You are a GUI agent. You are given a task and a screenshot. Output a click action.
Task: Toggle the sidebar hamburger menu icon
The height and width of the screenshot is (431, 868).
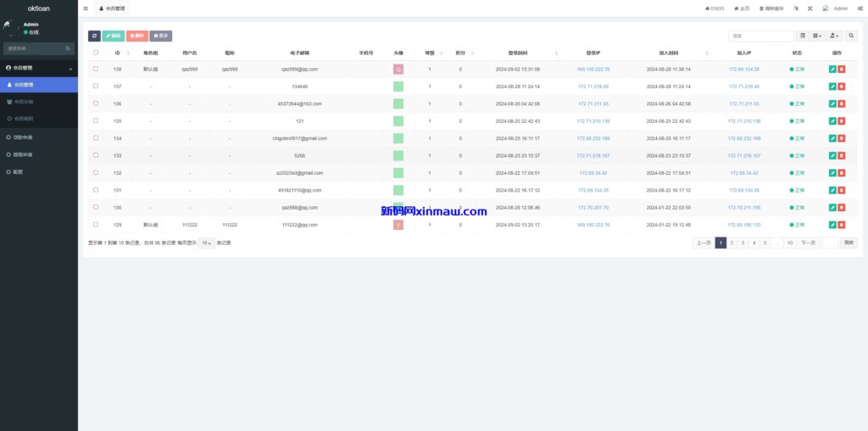pos(86,8)
